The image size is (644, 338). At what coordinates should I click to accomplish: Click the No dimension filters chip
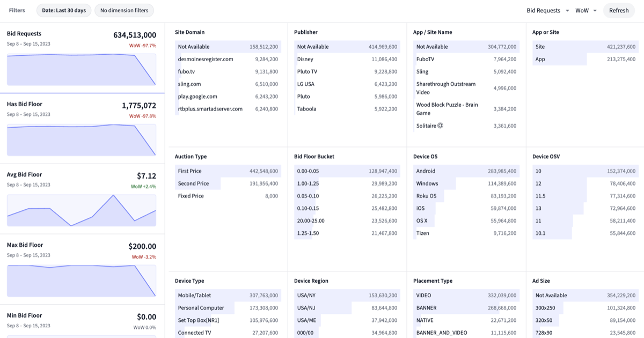(124, 10)
